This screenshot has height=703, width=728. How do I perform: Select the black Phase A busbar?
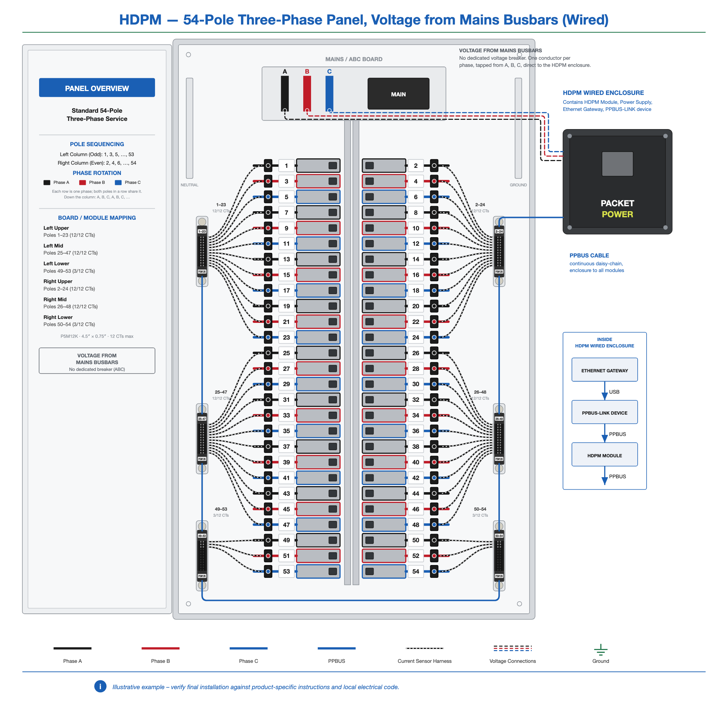(x=284, y=93)
